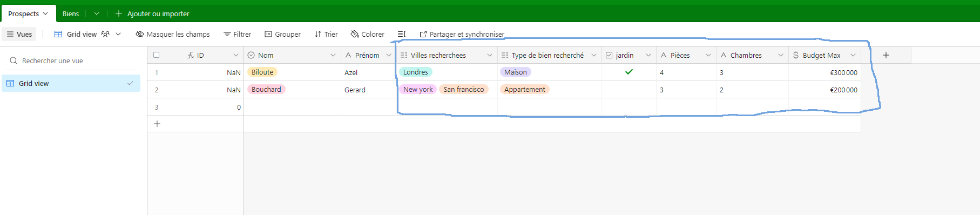This screenshot has height=215, width=980.
Task: Open the Grid view name in the toolbar
Action: (x=82, y=34)
